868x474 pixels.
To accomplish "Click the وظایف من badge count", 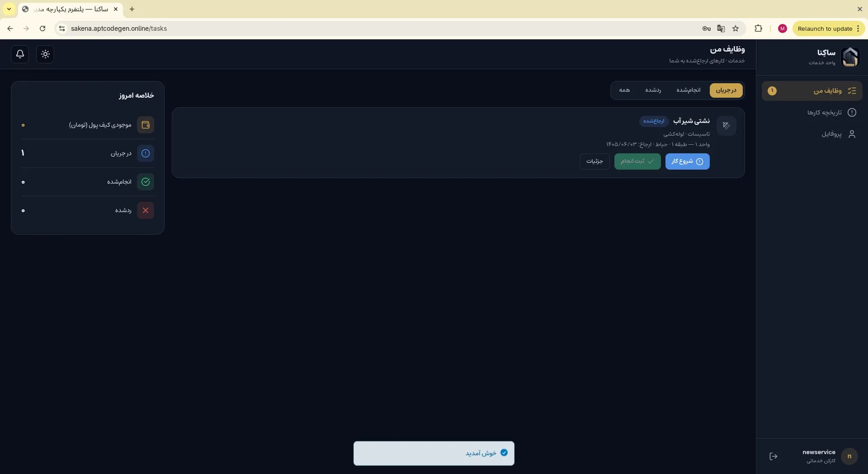I will coord(772,91).
